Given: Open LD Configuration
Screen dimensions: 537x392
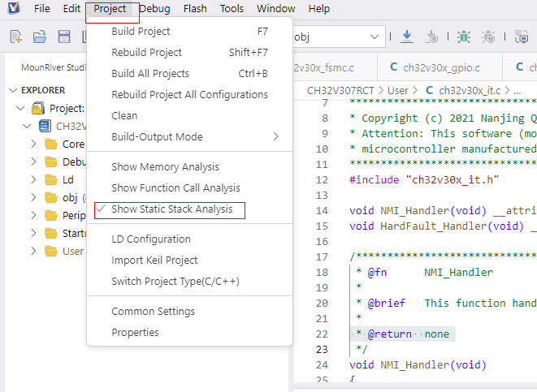Looking at the screenshot, I should pyautogui.click(x=190, y=239).
